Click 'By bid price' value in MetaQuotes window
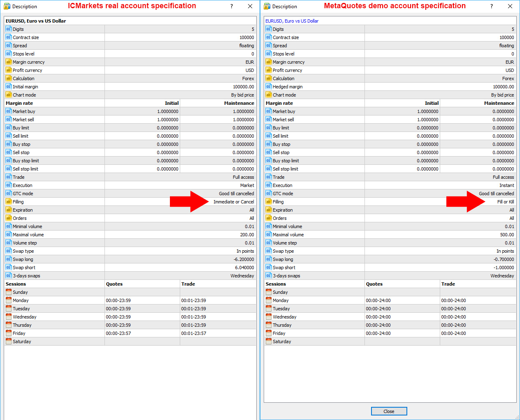This screenshot has width=520, height=420. tap(503, 95)
